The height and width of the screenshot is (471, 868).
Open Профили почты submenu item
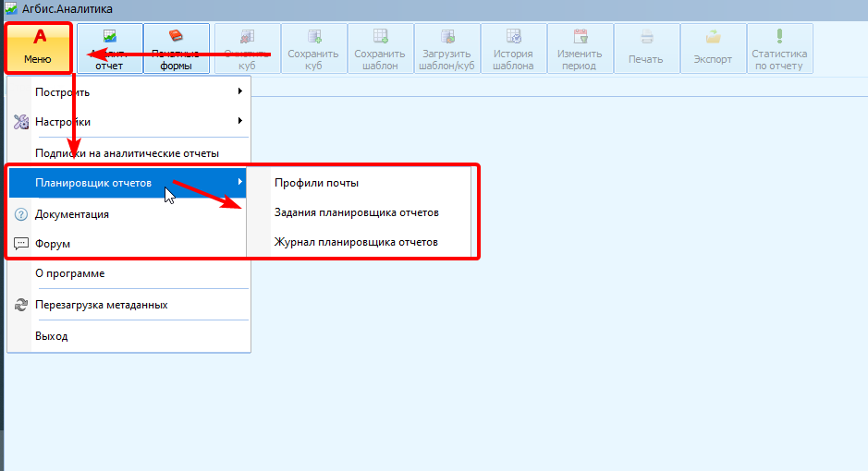359,183
